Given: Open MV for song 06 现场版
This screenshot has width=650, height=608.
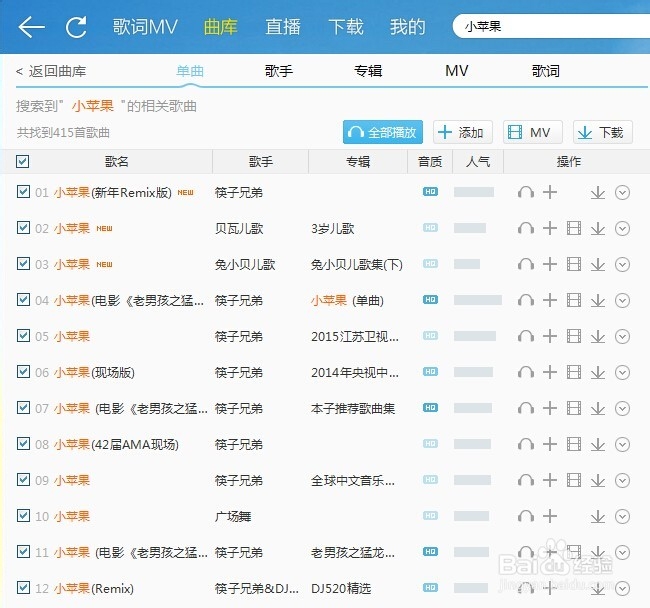Looking at the screenshot, I should [574, 372].
